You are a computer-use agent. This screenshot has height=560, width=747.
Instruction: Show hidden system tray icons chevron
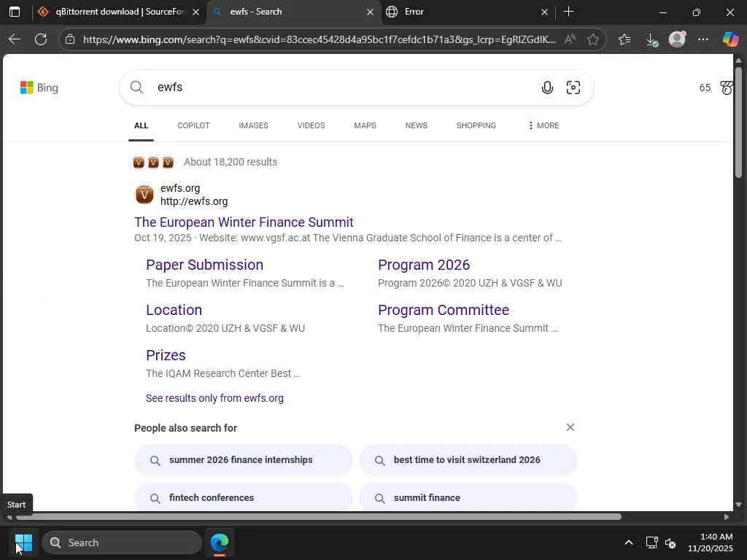(629, 542)
